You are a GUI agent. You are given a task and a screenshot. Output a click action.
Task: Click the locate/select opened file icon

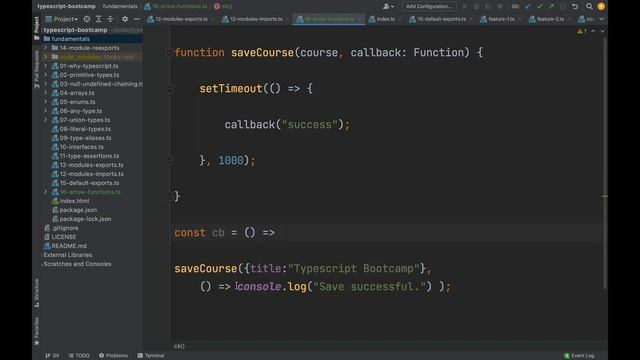87,19
